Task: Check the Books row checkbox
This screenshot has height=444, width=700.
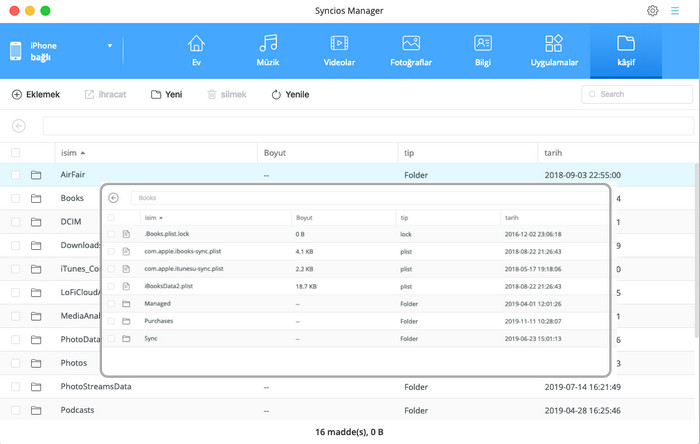Action: click(16, 198)
